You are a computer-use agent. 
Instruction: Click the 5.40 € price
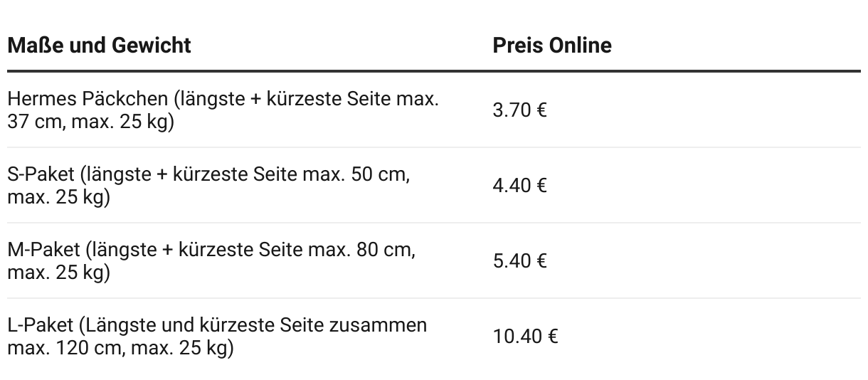pos(519,261)
